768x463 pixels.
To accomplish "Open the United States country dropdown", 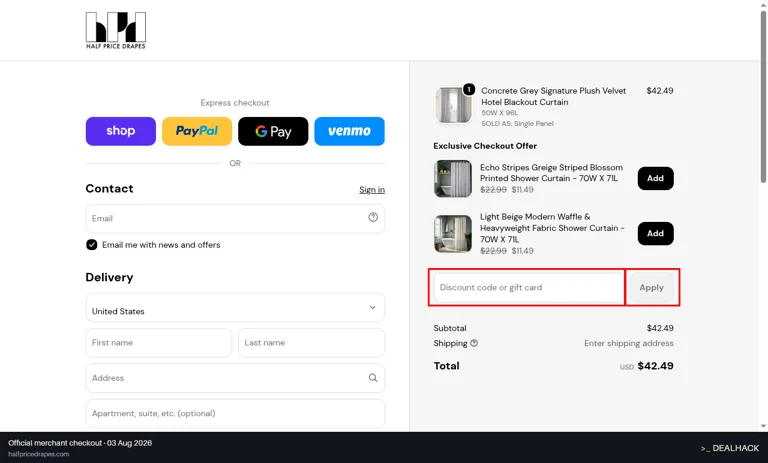I will point(235,307).
